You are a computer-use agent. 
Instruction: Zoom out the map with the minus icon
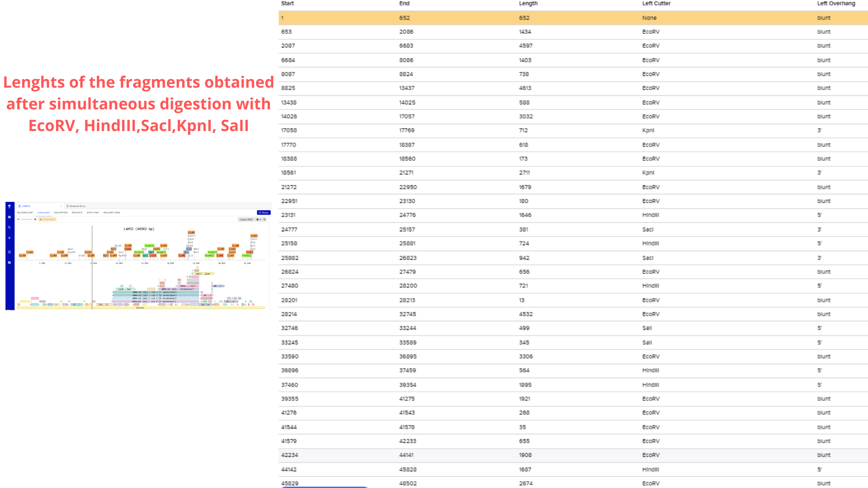point(18,219)
